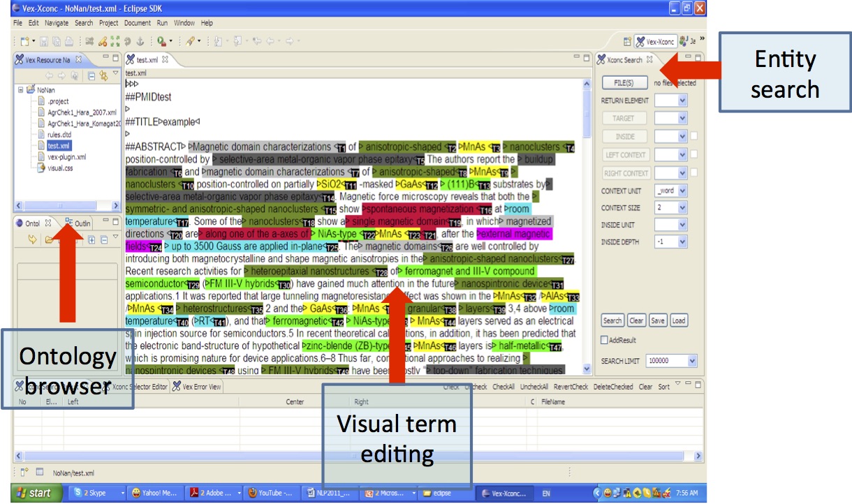The image size is (852, 504).
Task: Toggle the checkbox beside LEFT CONTEXT
Action: pyautogui.click(x=693, y=154)
